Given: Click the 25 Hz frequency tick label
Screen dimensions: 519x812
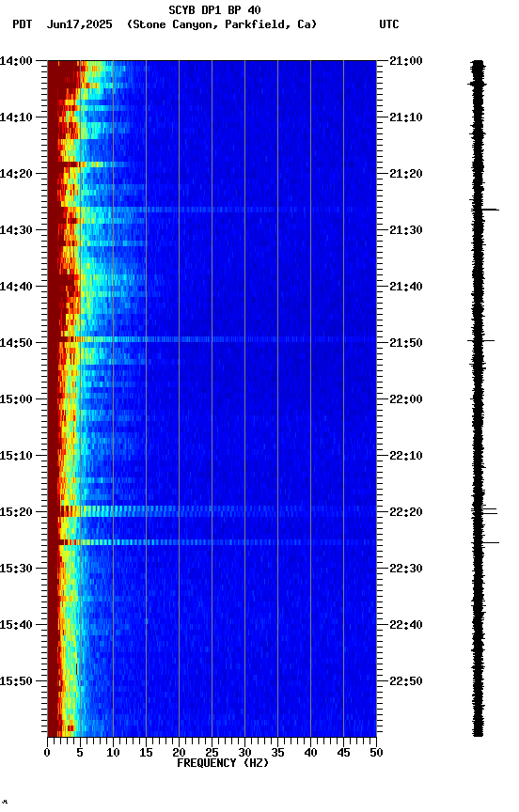Looking at the screenshot, I should 212,753.
